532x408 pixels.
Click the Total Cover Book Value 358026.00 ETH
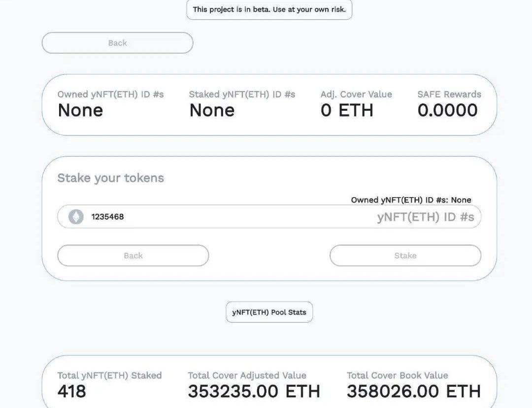(413, 391)
